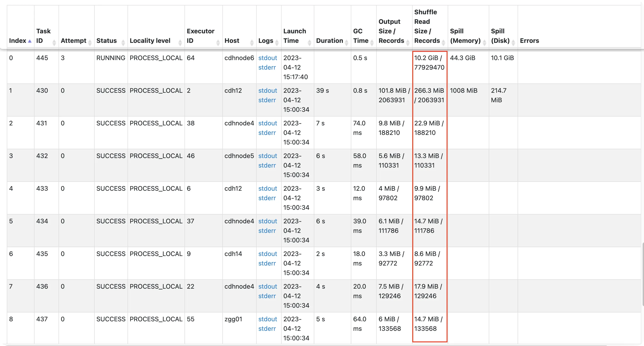Click Output Size / Records header
The height and width of the screenshot is (346, 644).
(x=391, y=31)
